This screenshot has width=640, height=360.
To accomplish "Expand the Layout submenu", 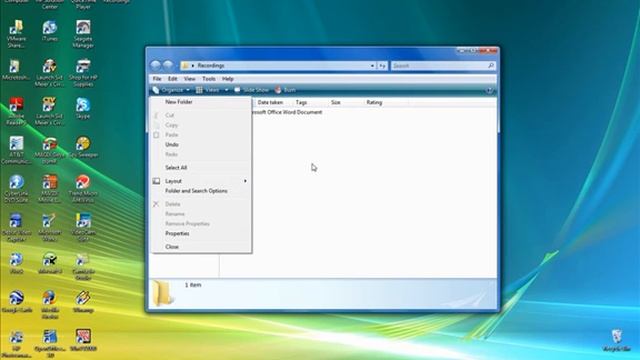I will tap(201, 181).
